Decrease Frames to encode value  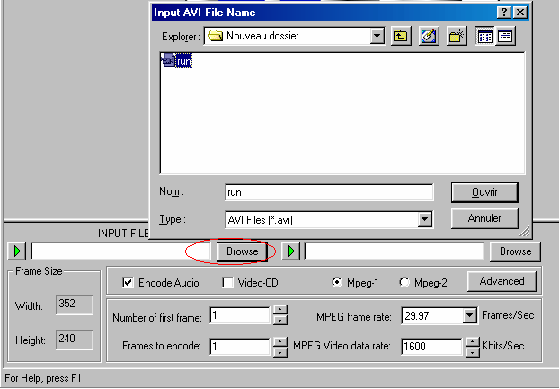280,352
